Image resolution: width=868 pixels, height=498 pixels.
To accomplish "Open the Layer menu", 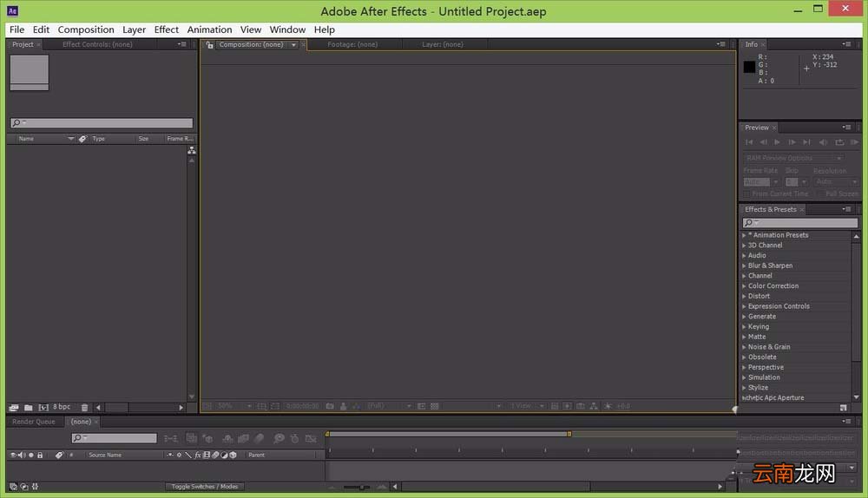I will (x=134, y=29).
